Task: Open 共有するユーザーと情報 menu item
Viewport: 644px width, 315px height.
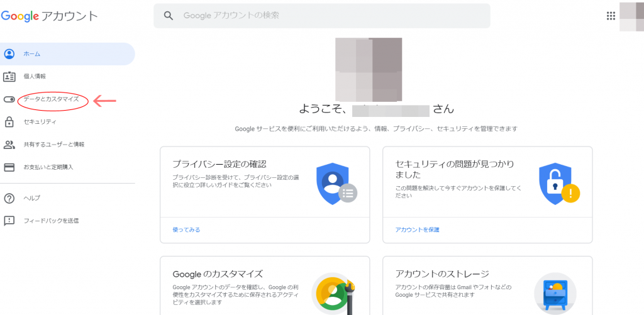Action: [54, 145]
